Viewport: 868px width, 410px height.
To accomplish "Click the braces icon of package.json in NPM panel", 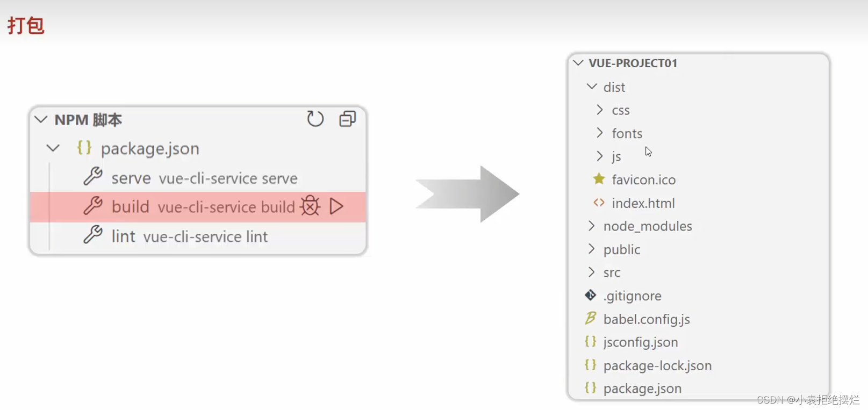I will coord(84,147).
